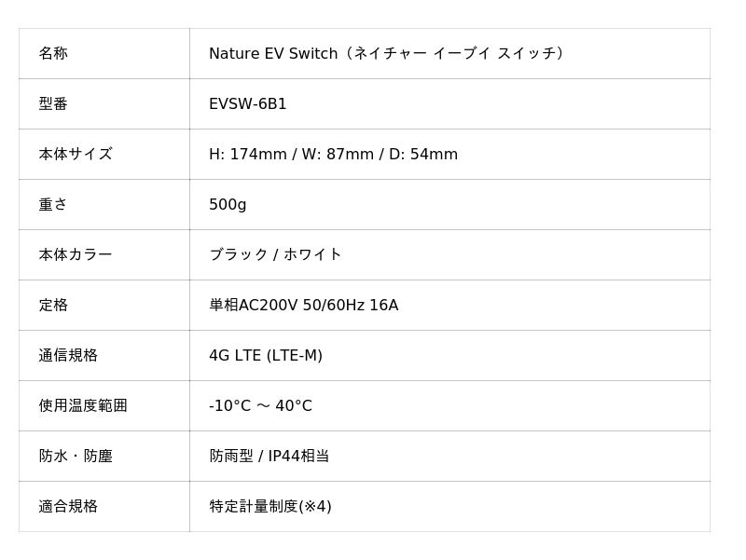Select the model number EVSW-6B1
This screenshot has width=746, height=560.
tap(248, 104)
